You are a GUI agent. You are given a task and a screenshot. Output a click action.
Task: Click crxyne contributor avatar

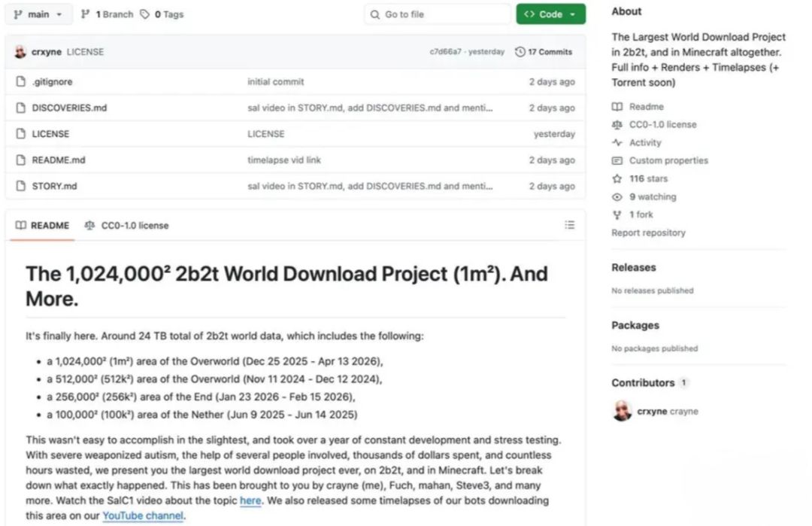click(622, 411)
